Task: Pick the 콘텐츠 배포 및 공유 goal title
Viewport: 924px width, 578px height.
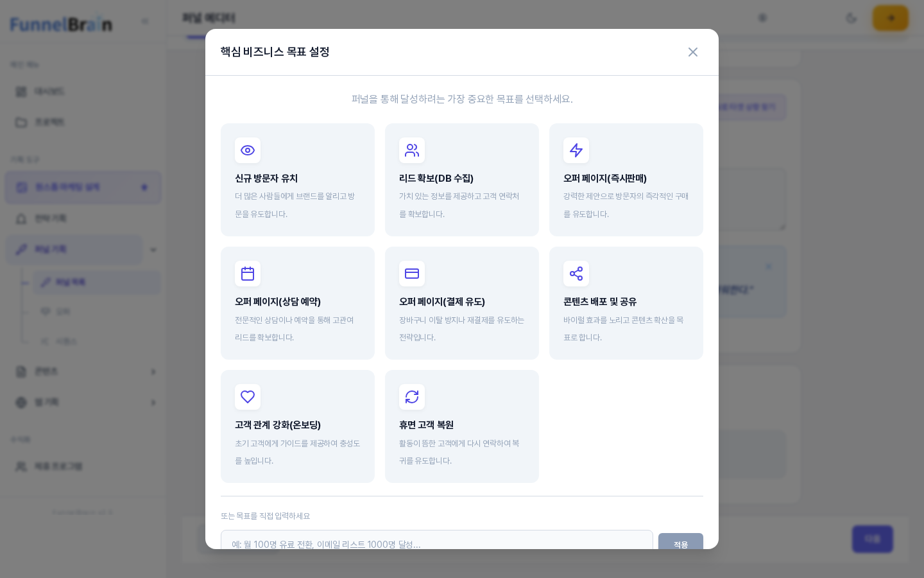Action: tap(600, 302)
